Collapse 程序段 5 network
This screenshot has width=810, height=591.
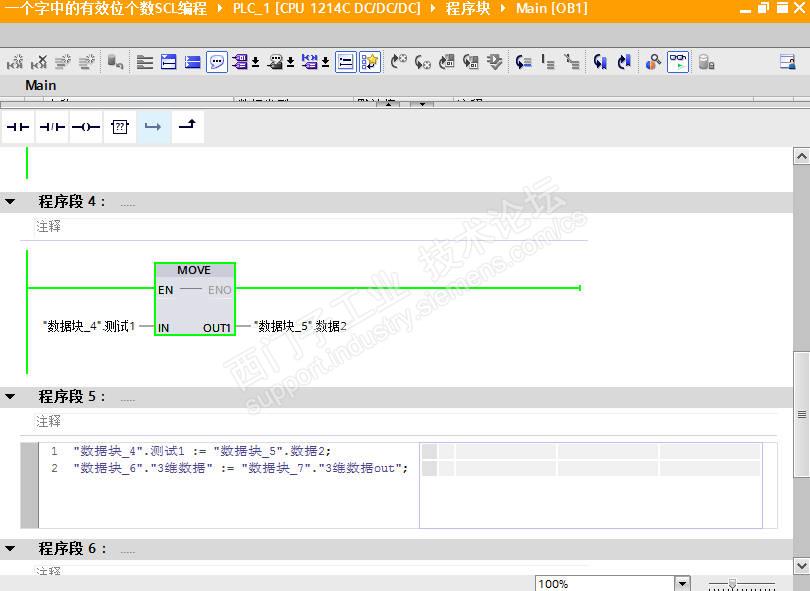pos(10,397)
